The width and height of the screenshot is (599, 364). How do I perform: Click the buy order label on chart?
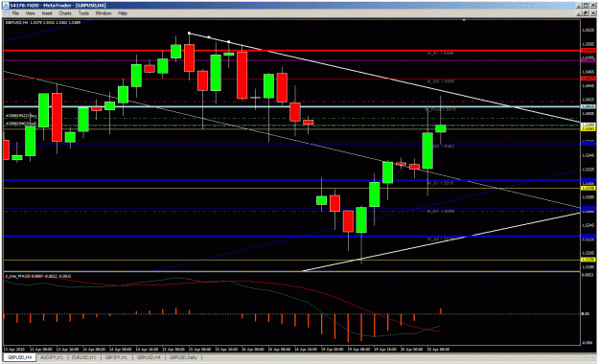point(21,115)
